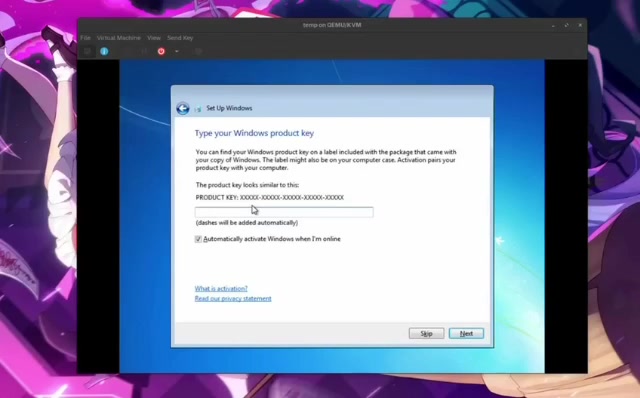Go back using the Set Up Windows arrow
Viewport: 640px width, 398px height.
(183, 108)
